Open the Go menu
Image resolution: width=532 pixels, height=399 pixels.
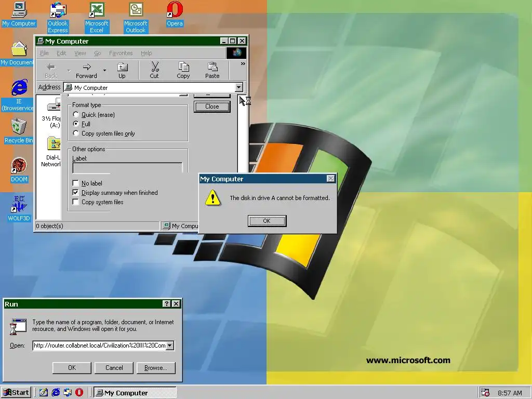97,53
